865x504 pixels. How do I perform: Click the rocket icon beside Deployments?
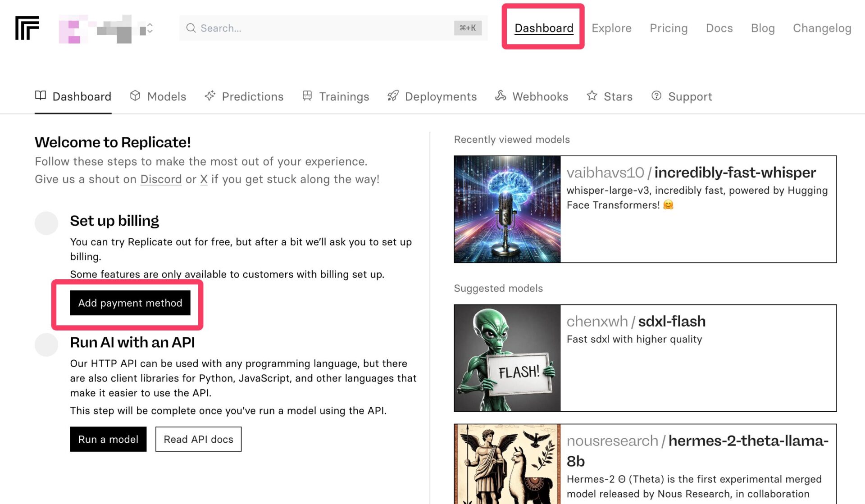393,95
